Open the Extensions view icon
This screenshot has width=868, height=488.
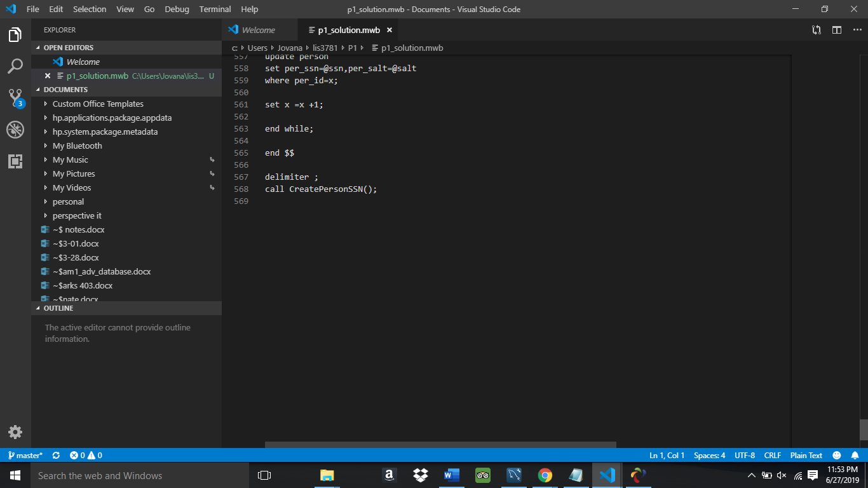(15, 161)
